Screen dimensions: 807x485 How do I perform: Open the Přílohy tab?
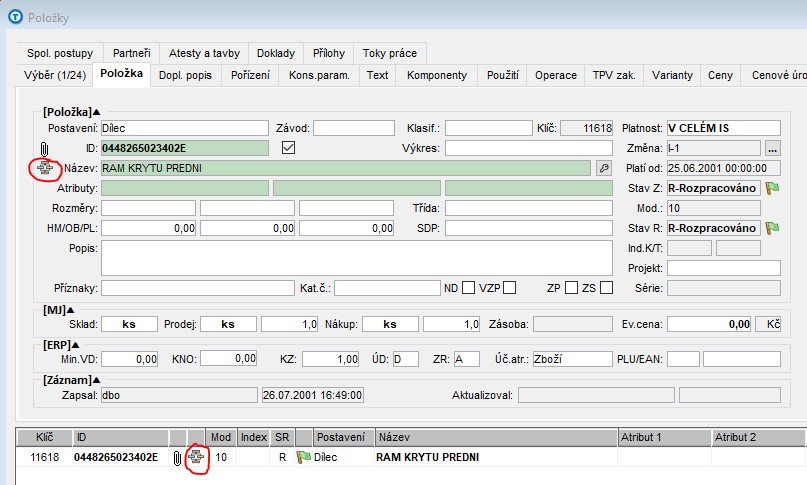click(329, 53)
